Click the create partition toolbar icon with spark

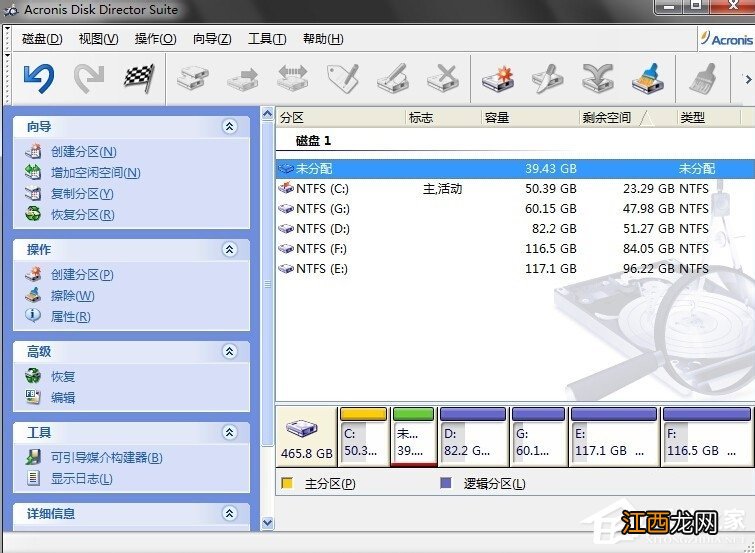pyautogui.click(x=498, y=79)
